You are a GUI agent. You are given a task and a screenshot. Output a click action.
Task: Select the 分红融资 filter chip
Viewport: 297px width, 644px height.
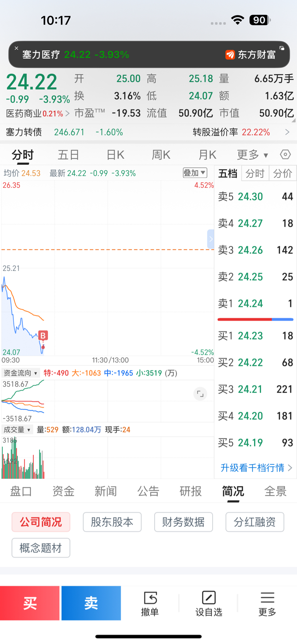click(x=255, y=522)
